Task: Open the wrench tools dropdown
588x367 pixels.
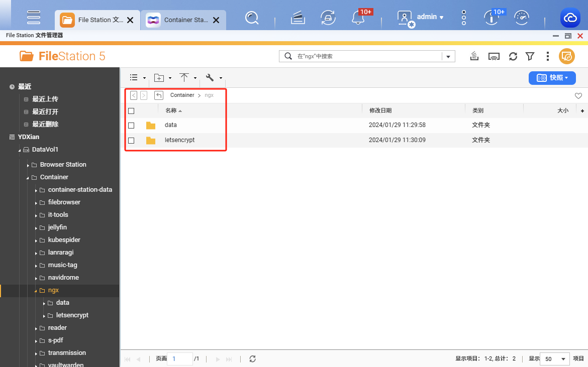Action: click(x=214, y=77)
